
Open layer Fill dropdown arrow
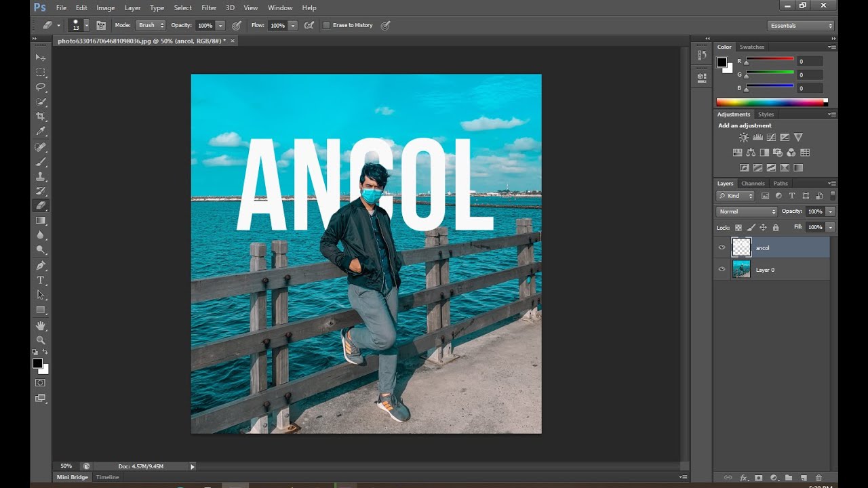tap(830, 227)
